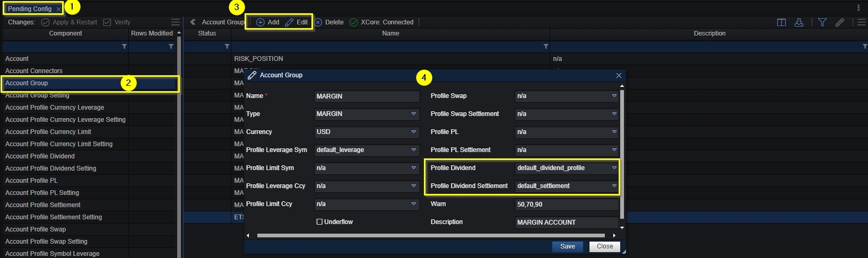The image size is (868, 258).
Task: Click Verify in the Changes bar
Action: pyautogui.click(x=117, y=22)
